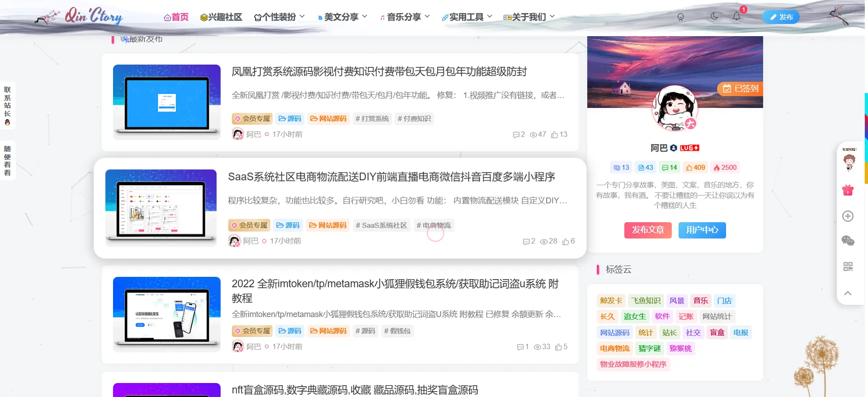The image size is (868, 397).
Task: Select the 网站统计 tag in tag cloud
Action: click(717, 317)
